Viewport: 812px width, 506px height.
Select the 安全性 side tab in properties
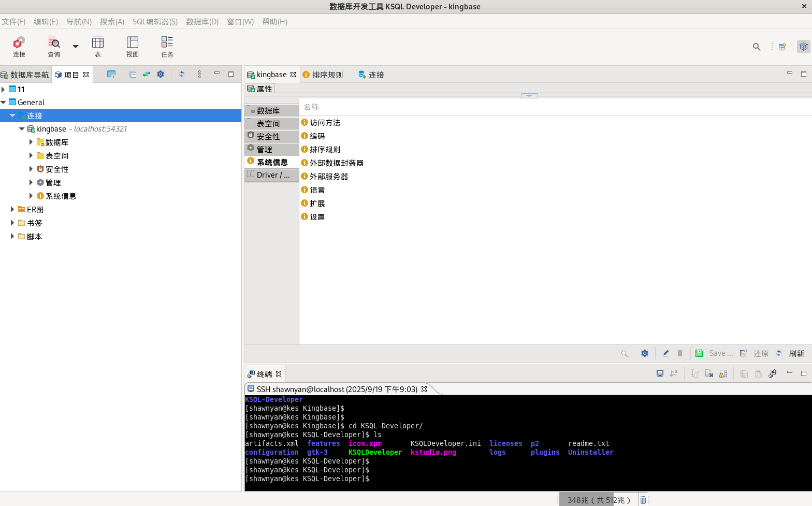(x=272, y=136)
